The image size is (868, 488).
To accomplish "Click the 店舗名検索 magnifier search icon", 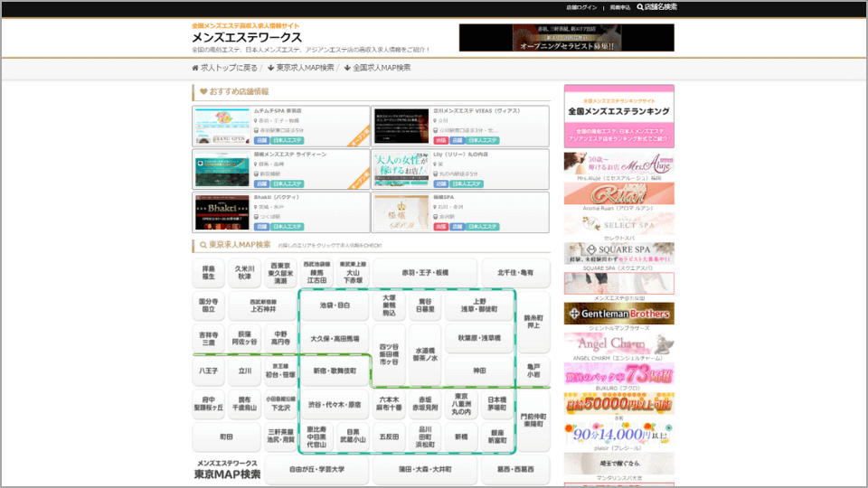I will tap(640, 7).
